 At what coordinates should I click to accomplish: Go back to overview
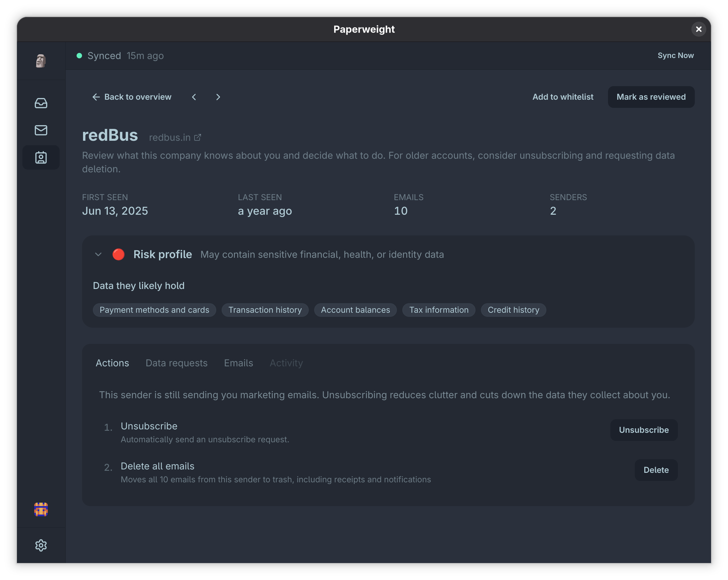pyautogui.click(x=132, y=97)
